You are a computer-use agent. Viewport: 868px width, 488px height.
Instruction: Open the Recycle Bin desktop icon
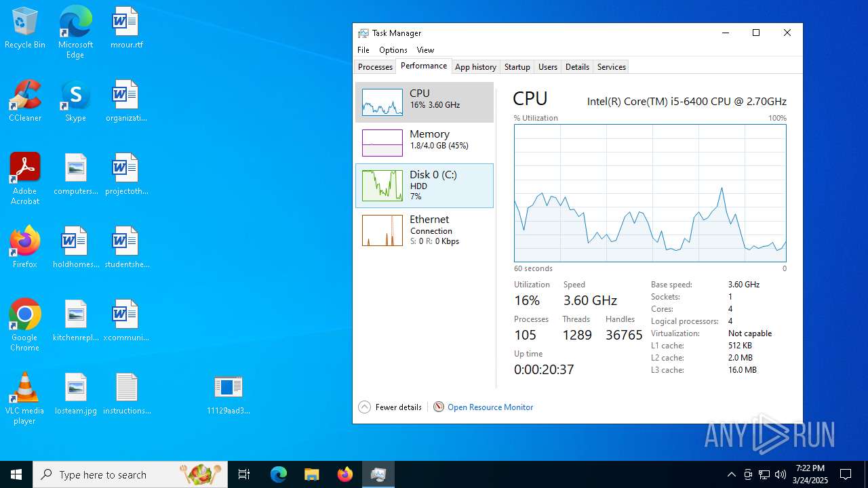pos(25,28)
